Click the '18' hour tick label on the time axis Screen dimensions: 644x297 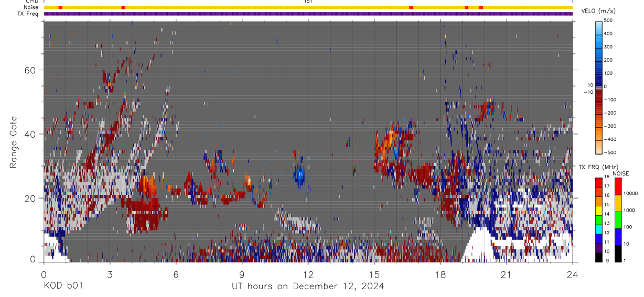[x=441, y=274]
